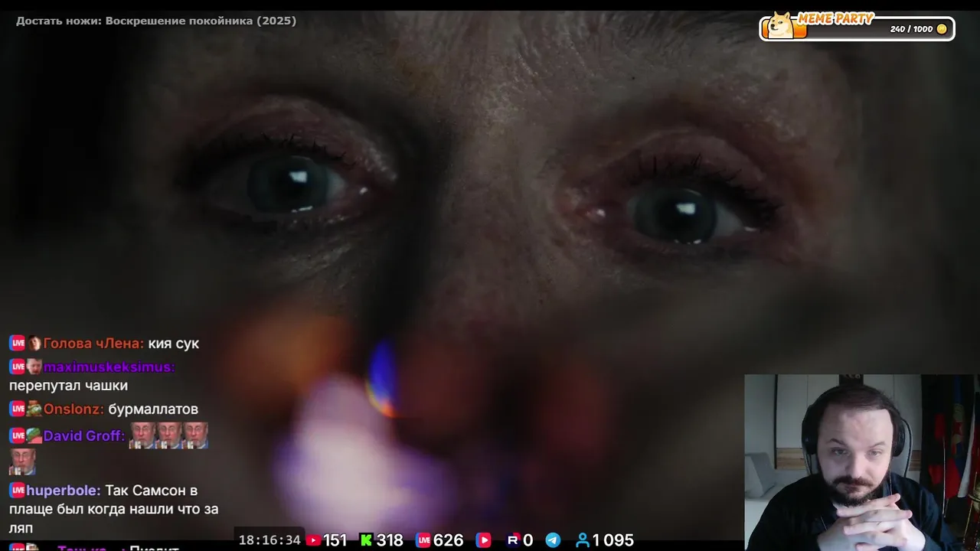Screen dimensions: 980x551
Task: Click the blue-red play icon in stats bar
Action: click(x=483, y=540)
